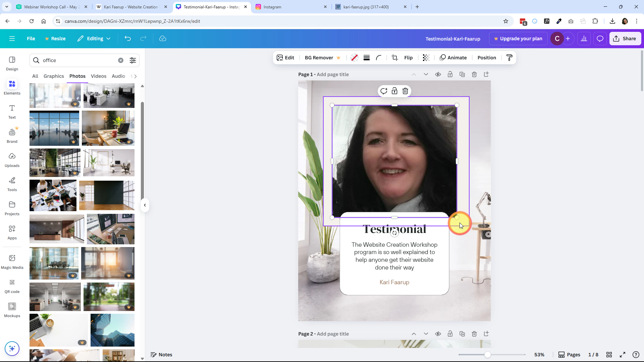Open the Brand panel
The width and height of the screenshot is (644, 362).
pos(12,136)
